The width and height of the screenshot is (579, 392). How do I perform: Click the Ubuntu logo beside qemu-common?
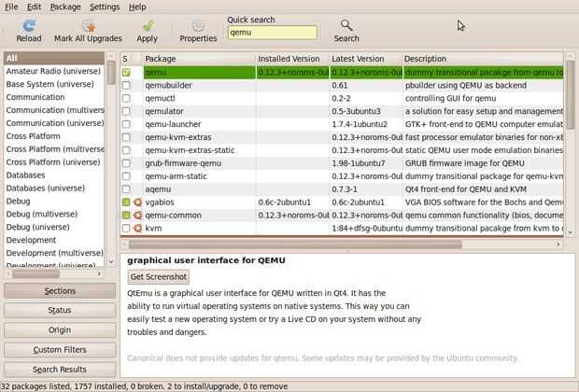[x=137, y=216]
